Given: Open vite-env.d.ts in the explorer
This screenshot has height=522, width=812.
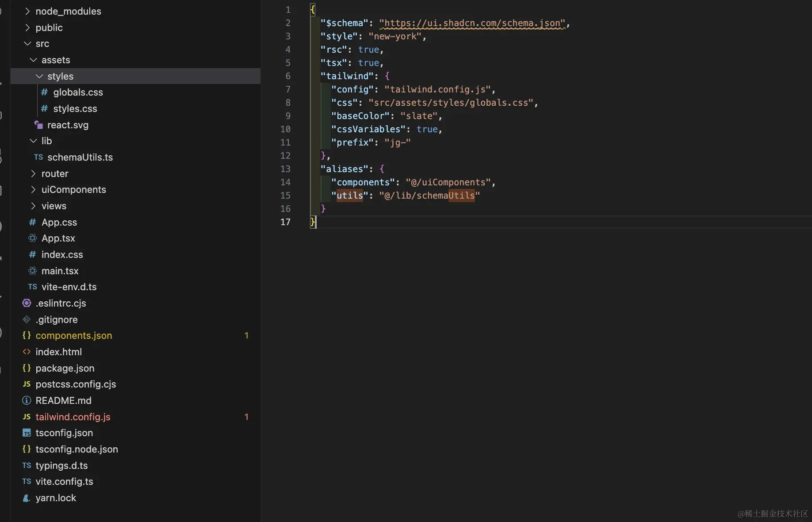Looking at the screenshot, I should (x=69, y=287).
